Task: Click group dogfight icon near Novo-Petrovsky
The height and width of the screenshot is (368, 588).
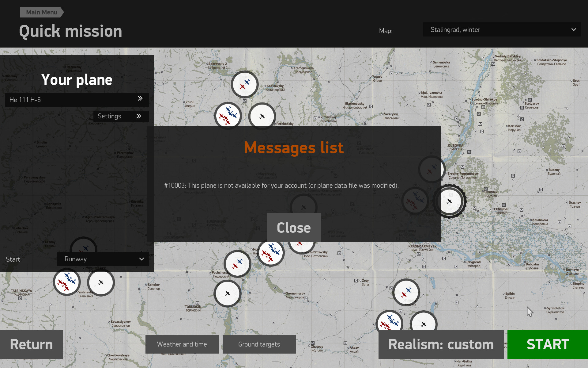Action: [x=271, y=253]
